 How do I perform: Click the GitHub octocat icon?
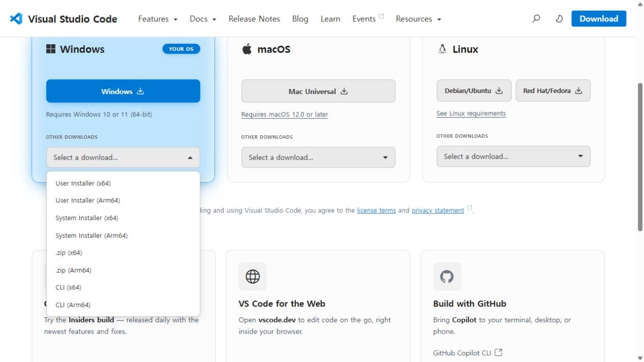pos(447,276)
